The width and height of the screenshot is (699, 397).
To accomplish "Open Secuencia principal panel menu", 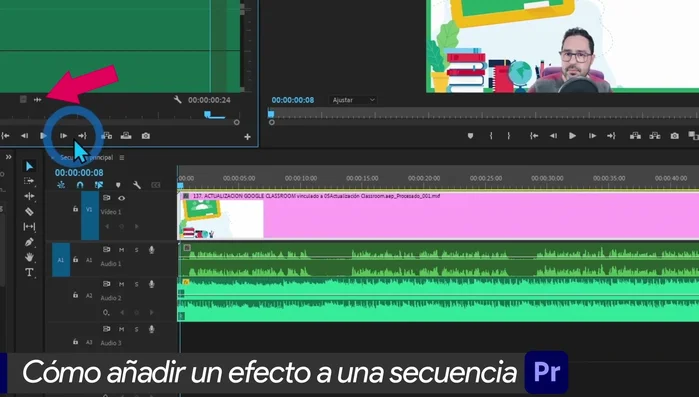I will click(x=122, y=158).
